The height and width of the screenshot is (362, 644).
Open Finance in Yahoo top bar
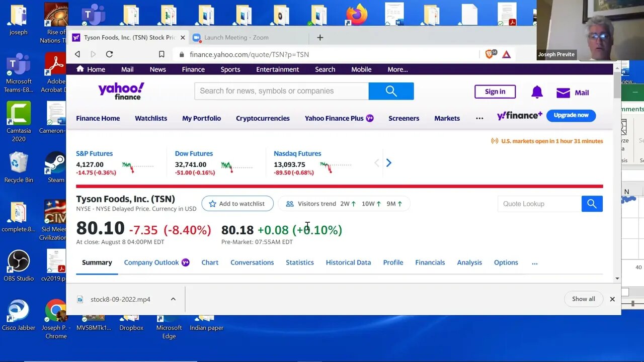coord(193,69)
